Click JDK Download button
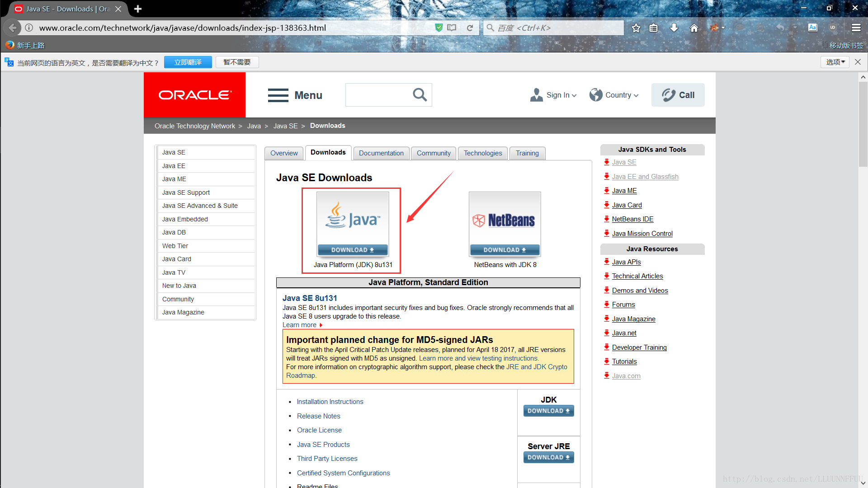The width and height of the screenshot is (868, 488). pos(548,411)
